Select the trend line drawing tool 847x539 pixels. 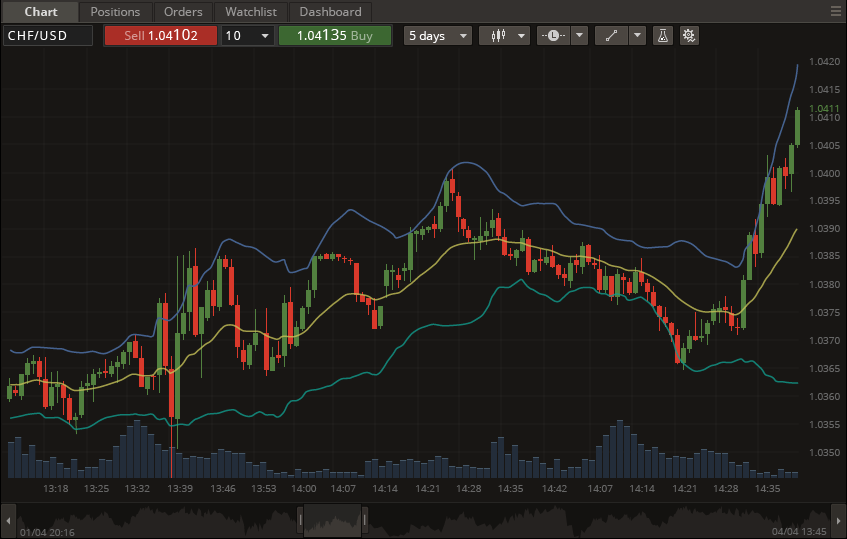[x=611, y=36]
